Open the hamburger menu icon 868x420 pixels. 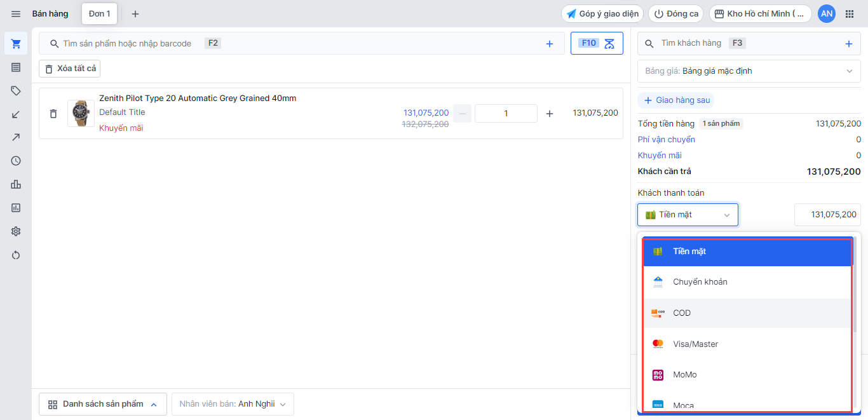coord(16,14)
